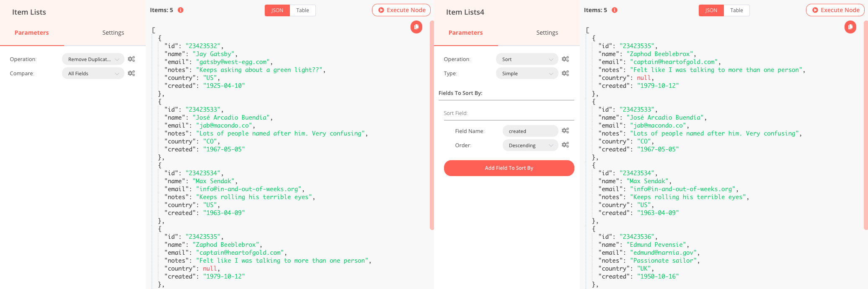
Task: Copy JSON output in Remove Duplicates panel
Action: 416,27
